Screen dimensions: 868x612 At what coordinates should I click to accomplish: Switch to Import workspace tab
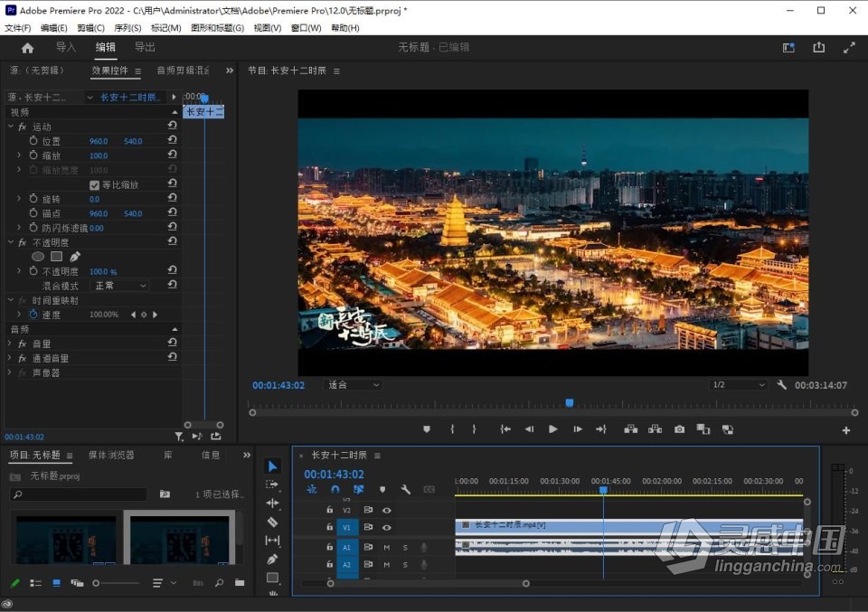point(66,48)
